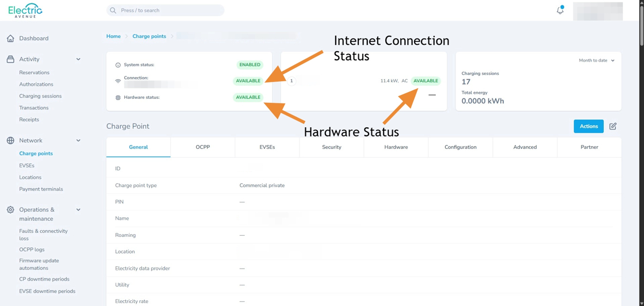Collapse the Activity menu section
Screen dimensions: 644x306
tap(78, 59)
